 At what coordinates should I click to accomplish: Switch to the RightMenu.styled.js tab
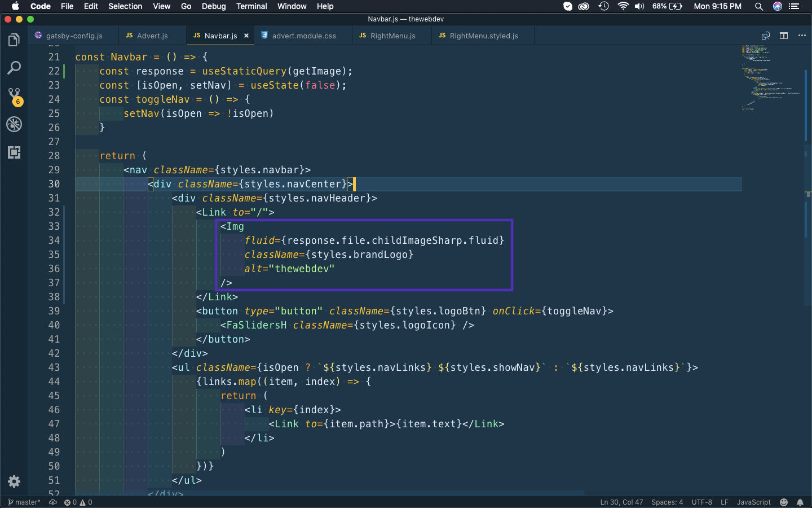point(483,36)
